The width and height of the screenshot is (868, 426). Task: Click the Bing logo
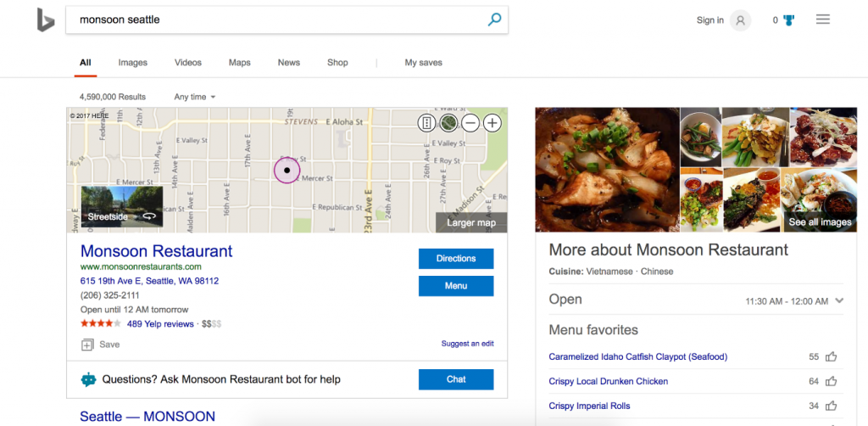pos(46,20)
